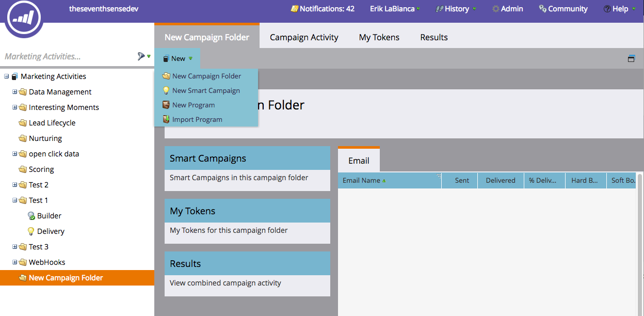Click the Marketo logo icon

(24, 17)
